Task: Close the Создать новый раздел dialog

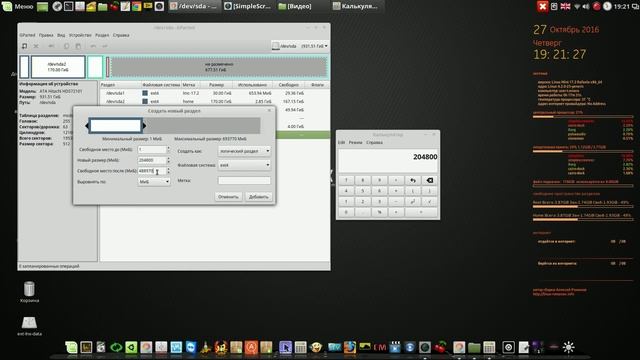Action: 269,111
